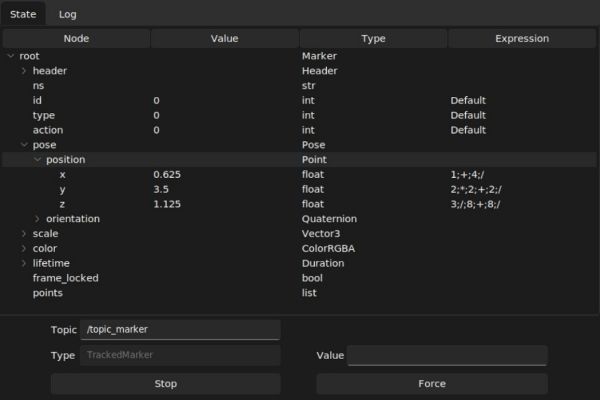Click the Type field showing TrackedMarker
The image size is (600, 400).
[x=181, y=356]
